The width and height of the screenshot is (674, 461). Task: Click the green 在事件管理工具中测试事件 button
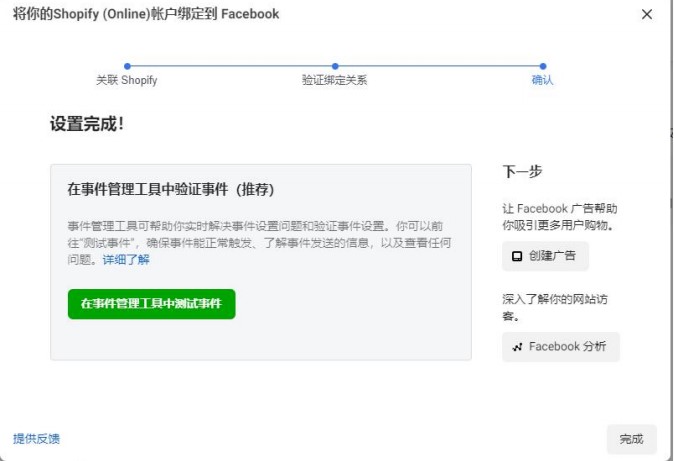tap(151, 304)
